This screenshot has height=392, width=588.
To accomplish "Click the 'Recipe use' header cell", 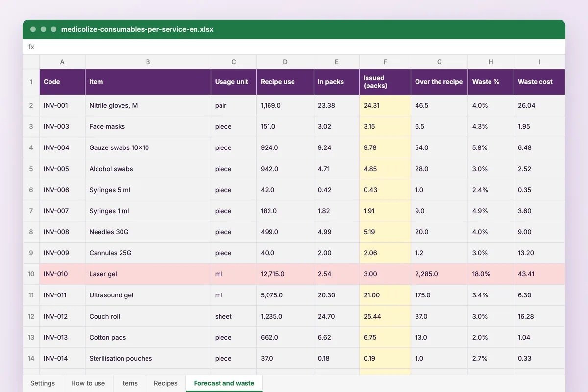I will pyautogui.click(x=285, y=82).
